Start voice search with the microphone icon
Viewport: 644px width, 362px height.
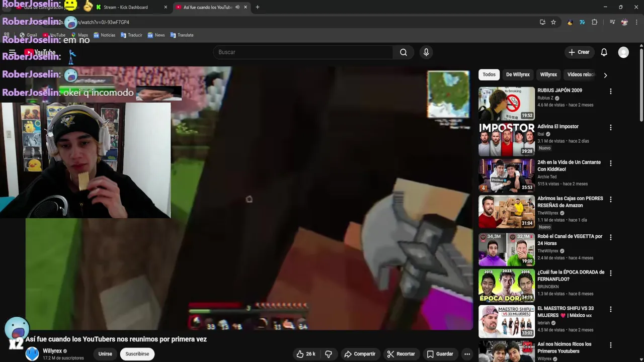426,52
